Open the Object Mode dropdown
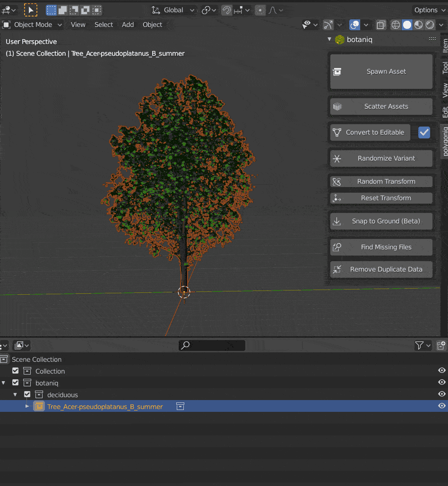448x486 pixels. (x=32, y=25)
